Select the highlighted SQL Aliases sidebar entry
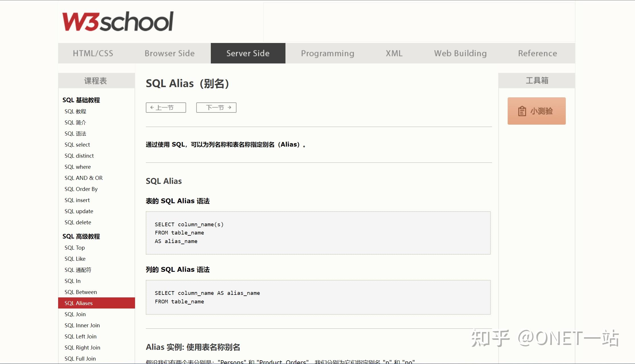This screenshot has height=364, width=635. pyautogui.click(x=78, y=303)
